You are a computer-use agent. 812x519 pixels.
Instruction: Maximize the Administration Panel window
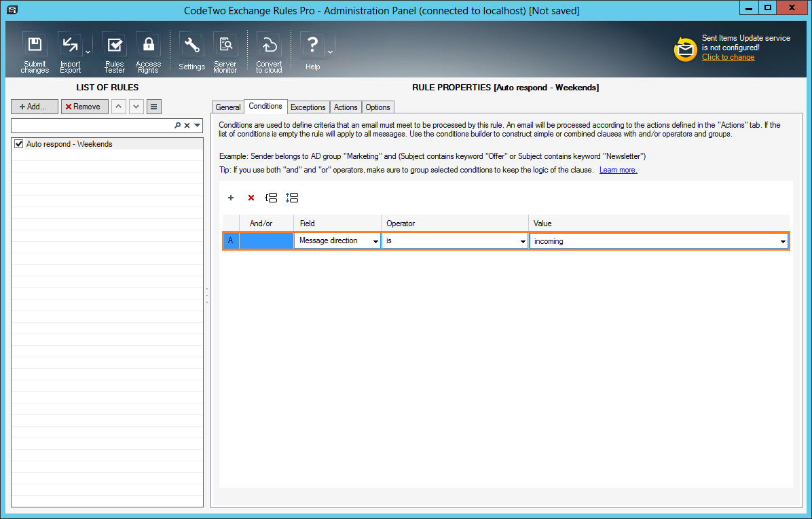pyautogui.click(x=768, y=7)
